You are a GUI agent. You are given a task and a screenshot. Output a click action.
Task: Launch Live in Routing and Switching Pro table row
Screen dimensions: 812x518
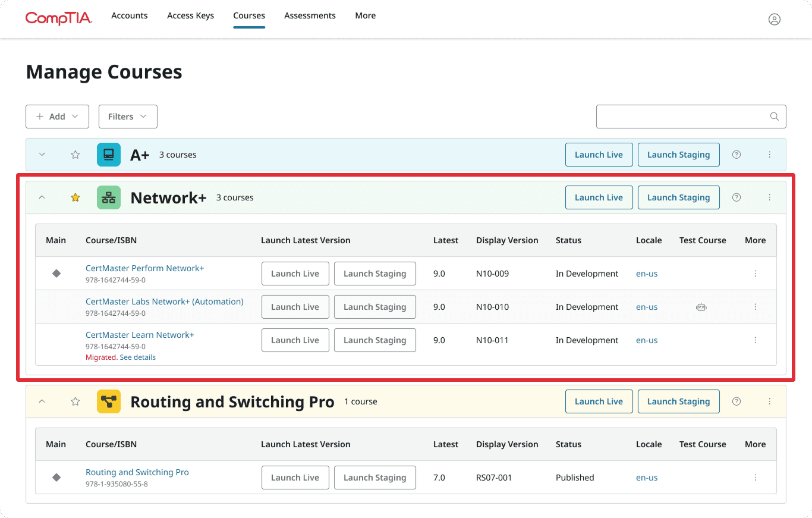(x=295, y=478)
